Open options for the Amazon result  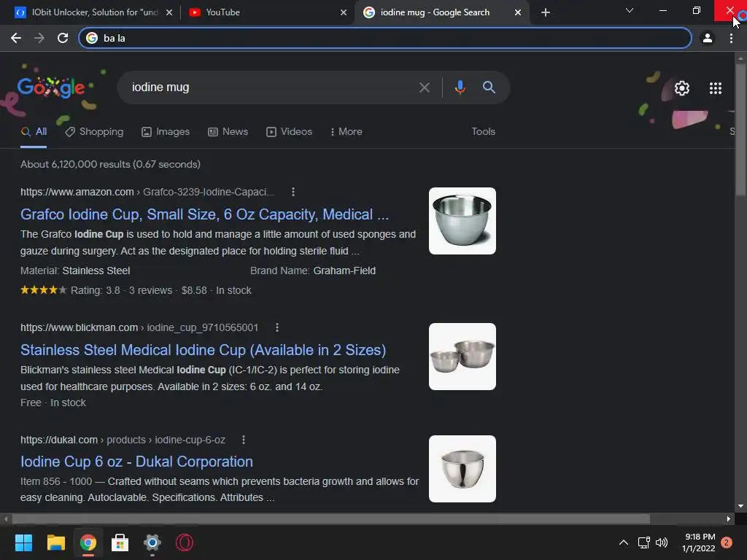(x=293, y=192)
